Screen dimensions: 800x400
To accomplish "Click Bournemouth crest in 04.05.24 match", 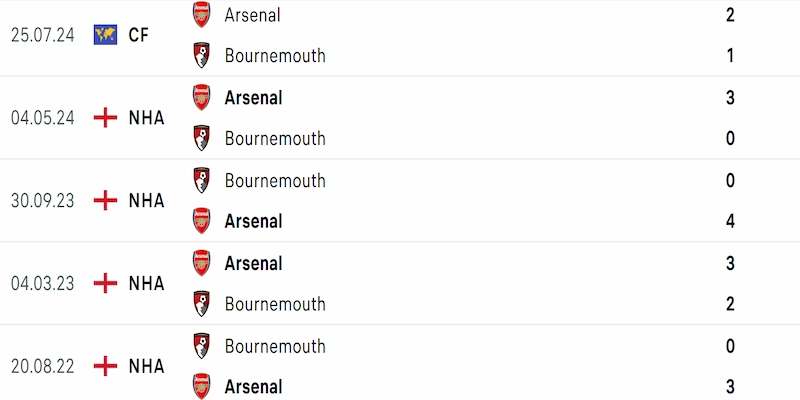I will pyautogui.click(x=202, y=138).
